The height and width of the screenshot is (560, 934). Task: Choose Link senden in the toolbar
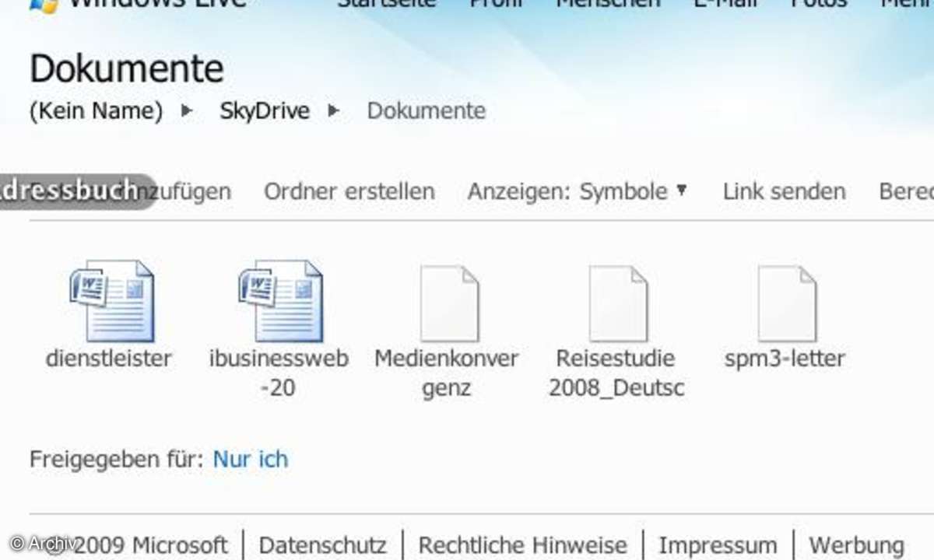[784, 191]
